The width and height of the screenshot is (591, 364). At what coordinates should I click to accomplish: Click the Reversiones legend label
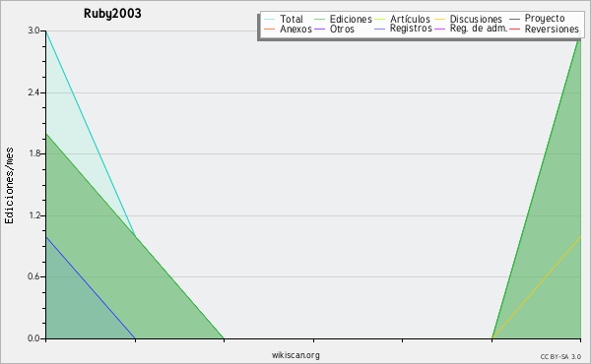coord(552,29)
